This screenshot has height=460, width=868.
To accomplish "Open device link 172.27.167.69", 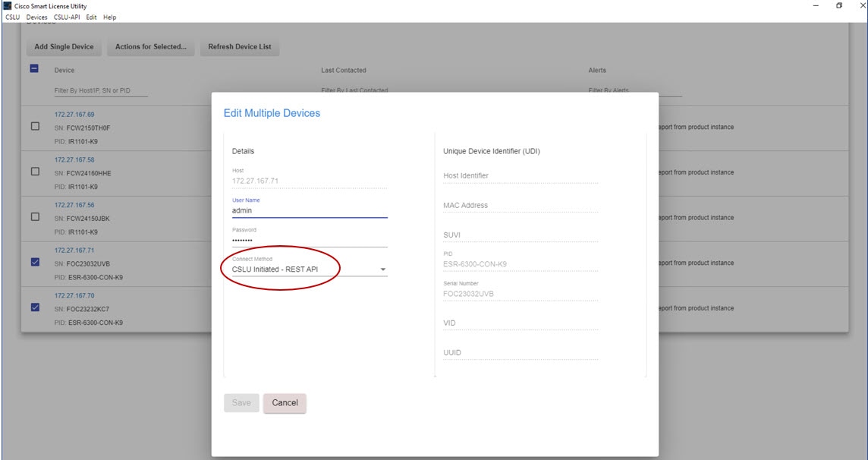I will [74, 115].
